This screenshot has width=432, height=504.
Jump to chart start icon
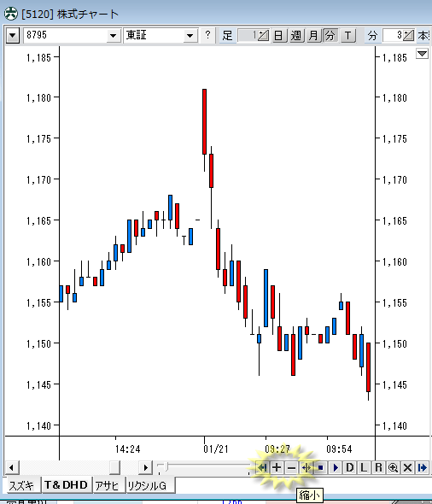click(262, 467)
